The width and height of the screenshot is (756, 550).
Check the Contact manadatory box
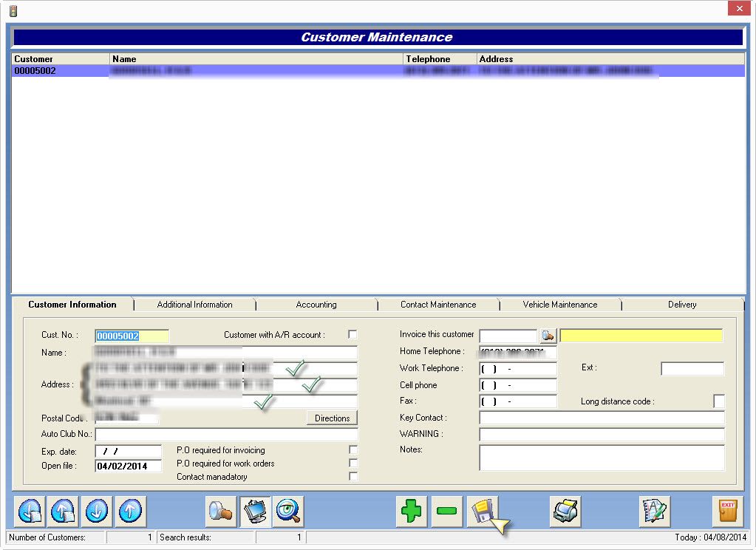pyautogui.click(x=353, y=476)
